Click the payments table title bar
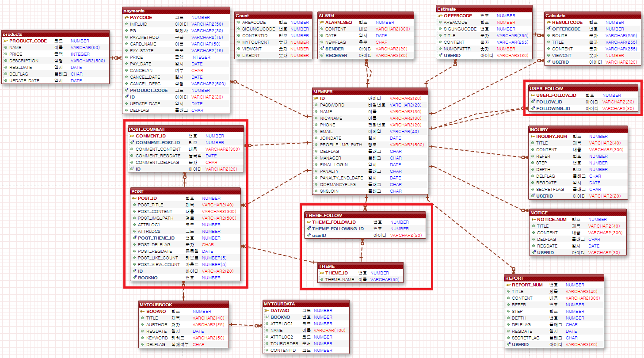Viewport: 644px width, 358px height. pos(176,11)
